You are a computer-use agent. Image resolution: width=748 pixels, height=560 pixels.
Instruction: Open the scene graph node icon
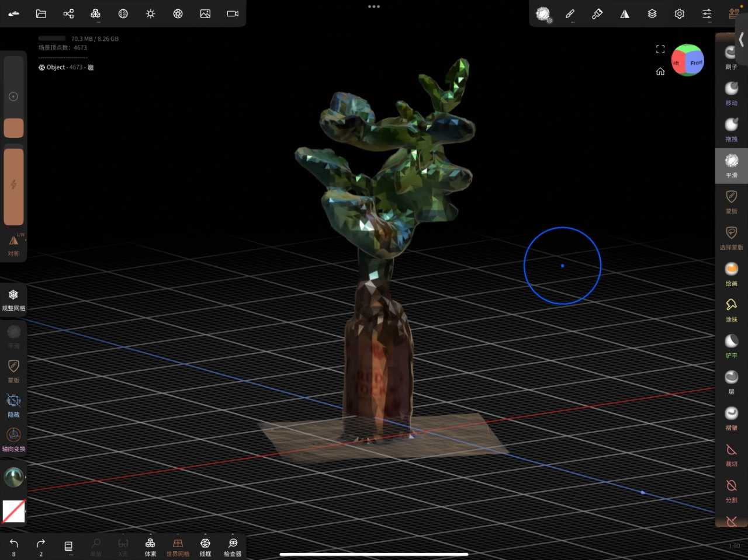point(68,13)
